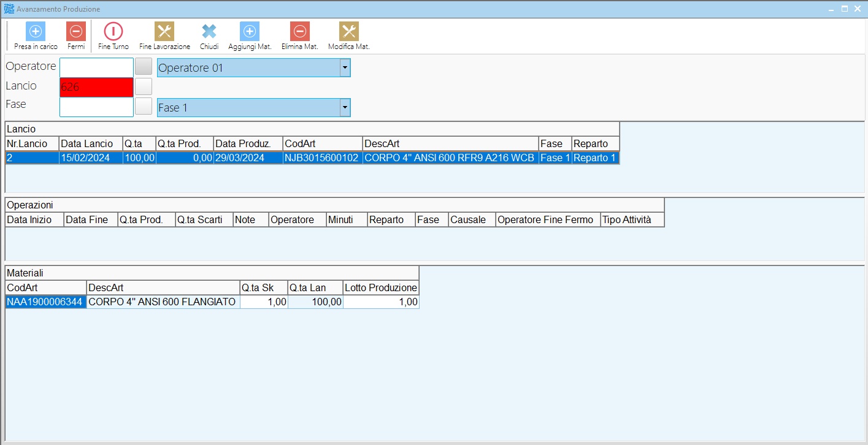Click the Q.ta Lan column header
This screenshot has height=445, width=868.
coord(315,287)
